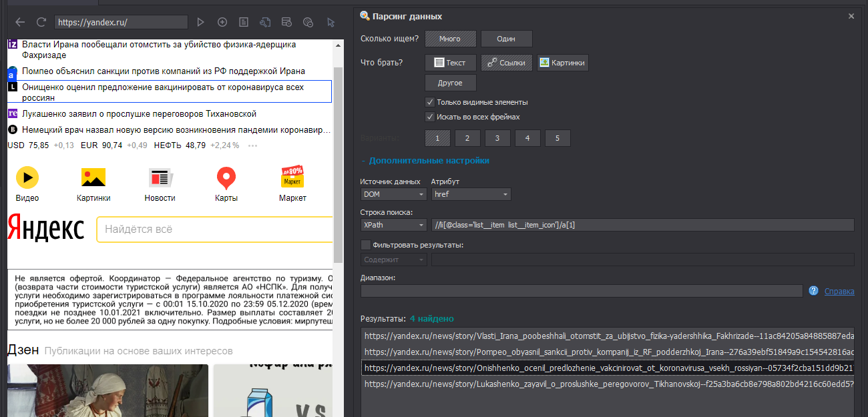Select level button 4
Image resolution: width=868 pixels, height=417 pixels.
click(x=527, y=138)
